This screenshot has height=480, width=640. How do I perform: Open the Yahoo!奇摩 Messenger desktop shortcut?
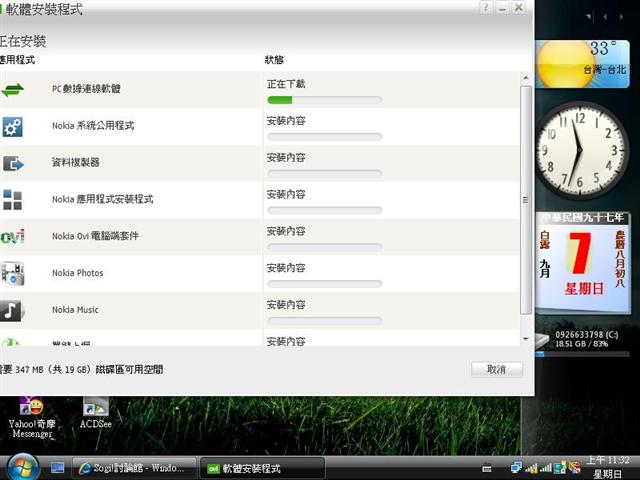point(32,417)
